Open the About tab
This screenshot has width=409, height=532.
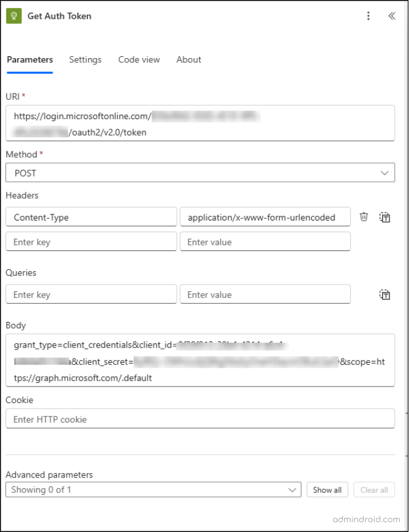pos(188,60)
